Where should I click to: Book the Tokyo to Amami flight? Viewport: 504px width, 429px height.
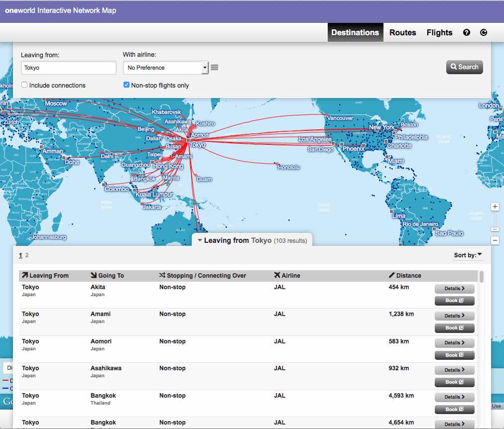(x=455, y=328)
